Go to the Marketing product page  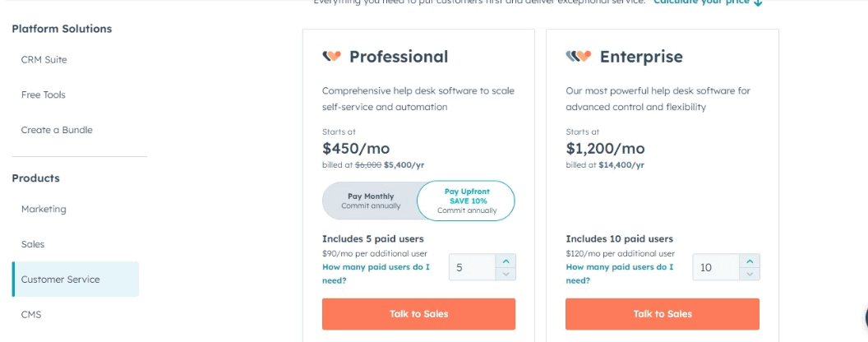coord(44,209)
